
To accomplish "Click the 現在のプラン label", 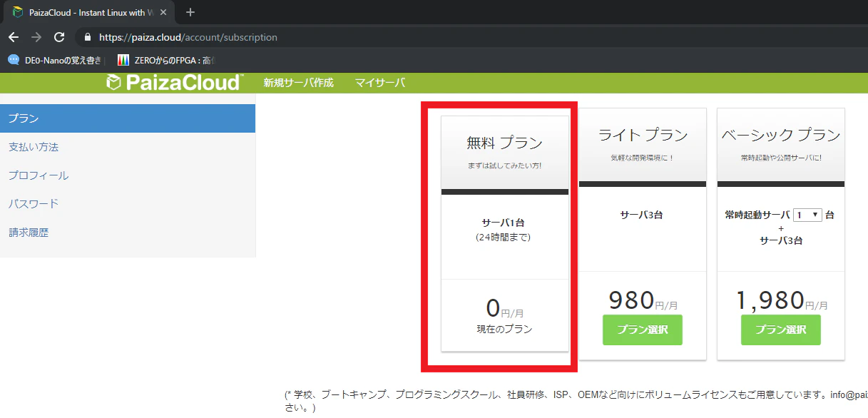I will point(505,330).
